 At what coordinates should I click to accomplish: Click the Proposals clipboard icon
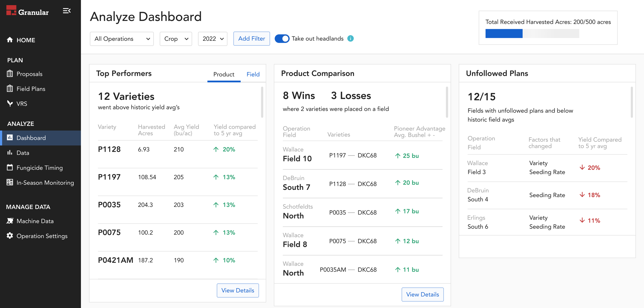coord(10,74)
